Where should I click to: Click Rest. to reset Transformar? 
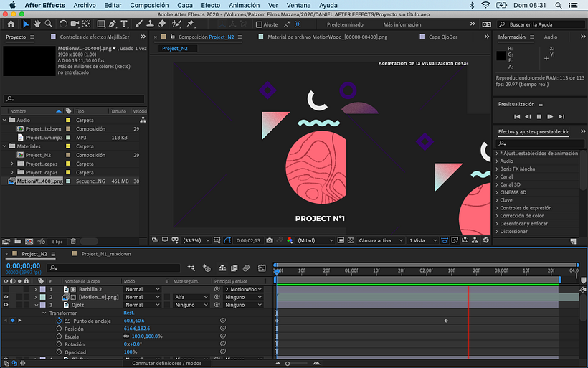click(x=128, y=313)
